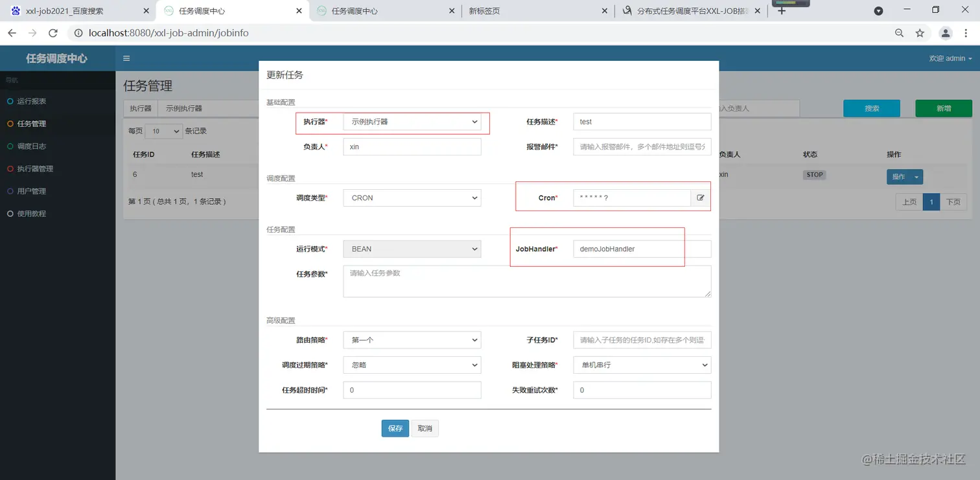Click the 子任务ID input field
Image resolution: width=980 pixels, height=480 pixels.
click(642, 339)
